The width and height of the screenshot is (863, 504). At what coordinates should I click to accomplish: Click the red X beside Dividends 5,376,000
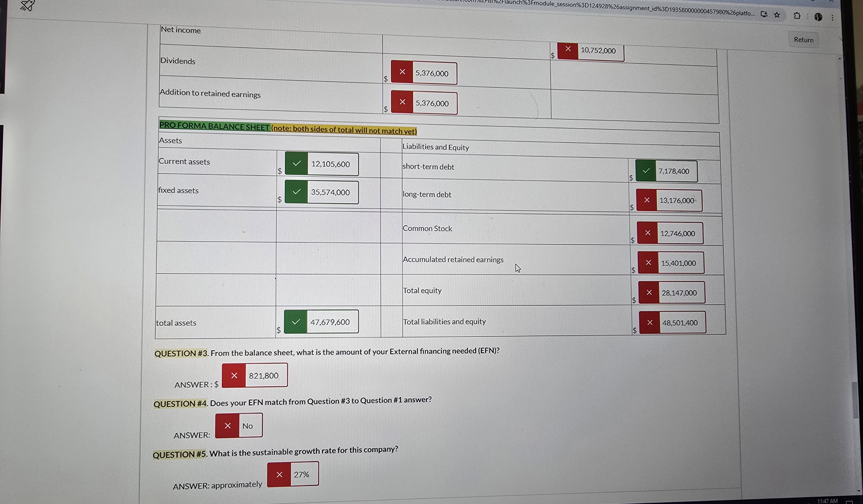(402, 72)
